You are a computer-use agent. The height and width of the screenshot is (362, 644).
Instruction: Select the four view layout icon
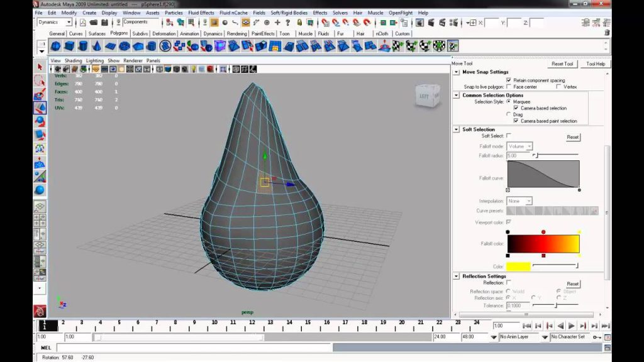pyautogui.click(x=40, y=219)
